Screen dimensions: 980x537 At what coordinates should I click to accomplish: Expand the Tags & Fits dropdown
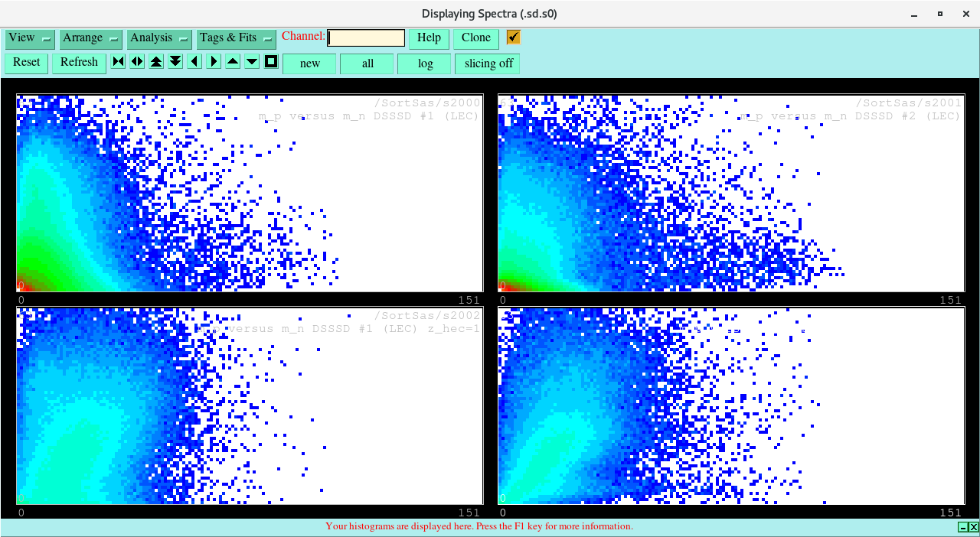(237, 38)
